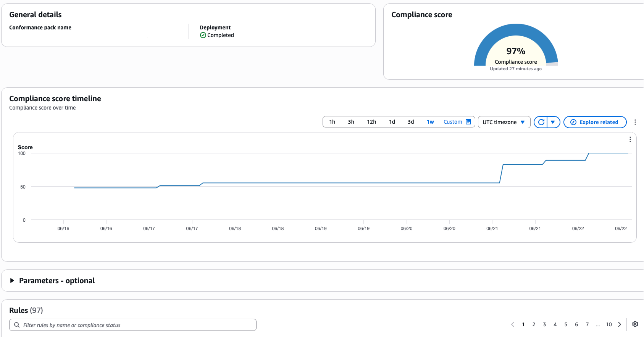Open the Score chart widget options menu
644x337 pixels.
pos(630,139)
